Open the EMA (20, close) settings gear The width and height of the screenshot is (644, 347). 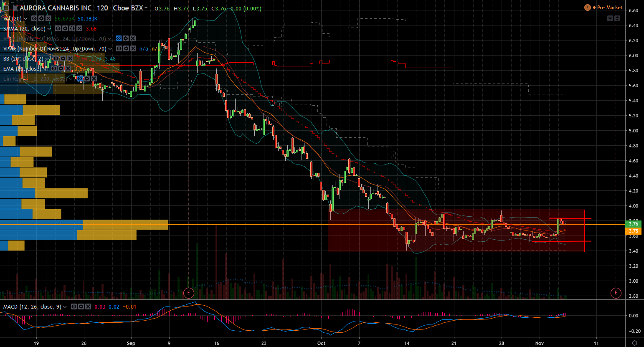[61, 69]
